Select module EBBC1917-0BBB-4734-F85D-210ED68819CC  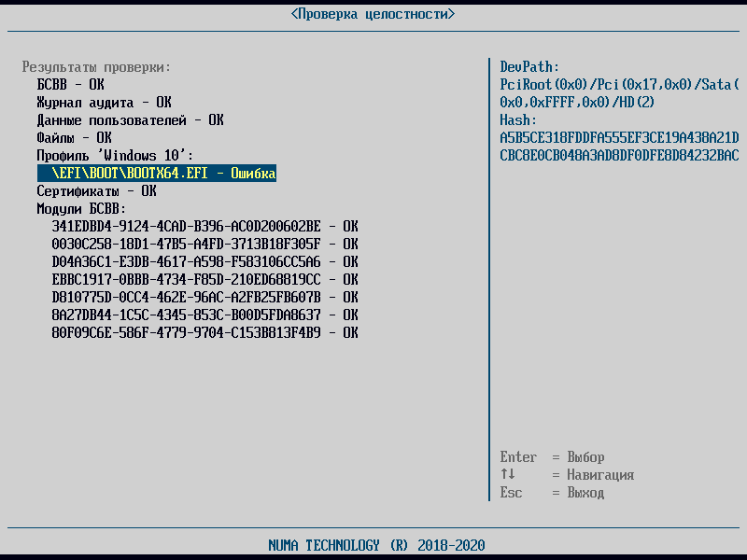pos(204,280)
